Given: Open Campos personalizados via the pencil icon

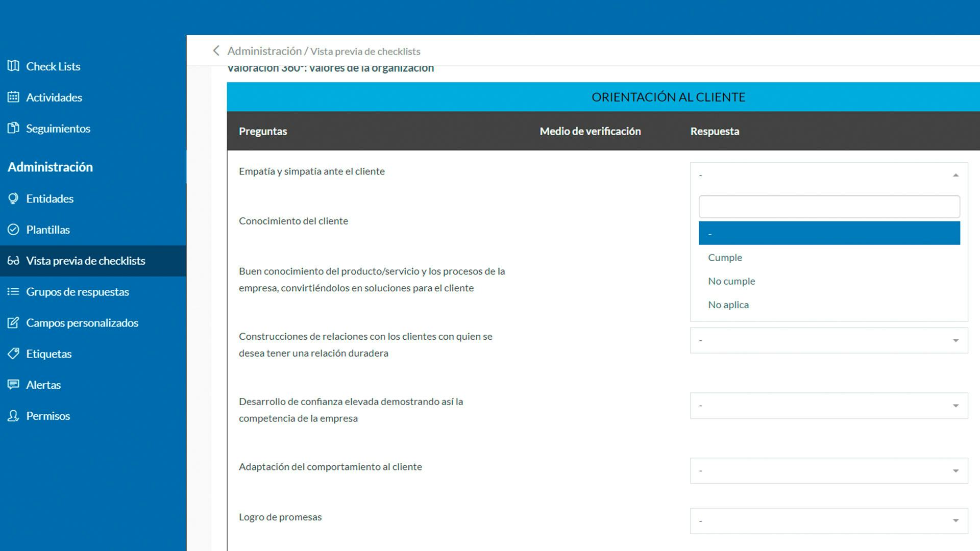Looking at the screenshot, I should (14, 322).
